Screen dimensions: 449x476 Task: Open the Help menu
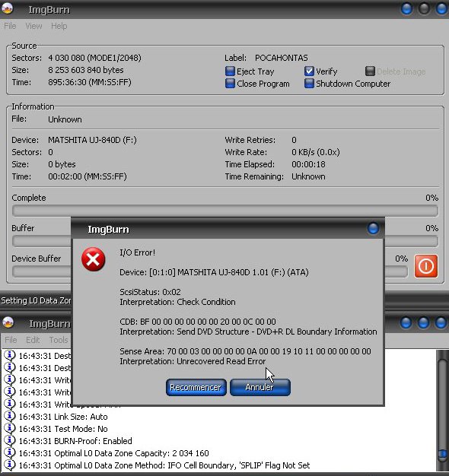pyautogui.click(x=59, y=26)
